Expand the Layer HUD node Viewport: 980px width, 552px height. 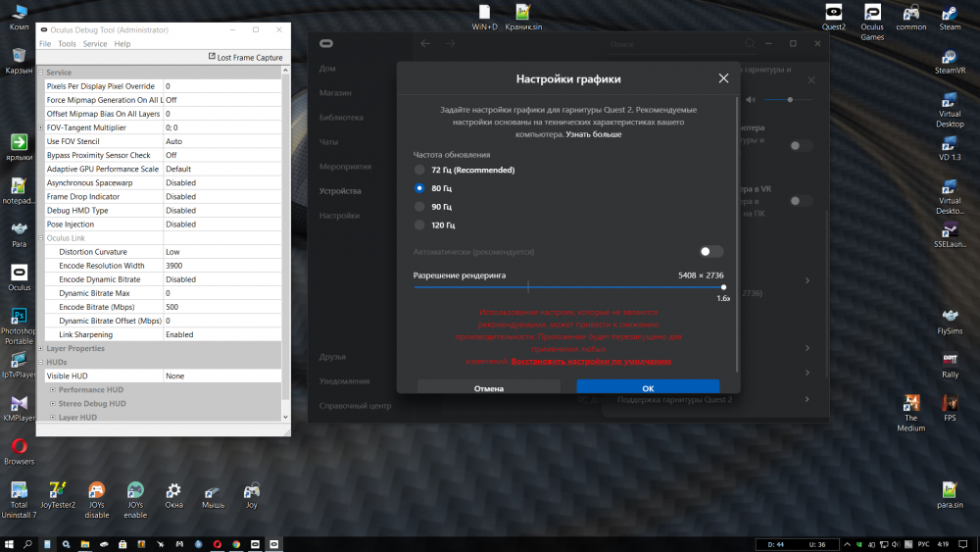coord(53,417)
